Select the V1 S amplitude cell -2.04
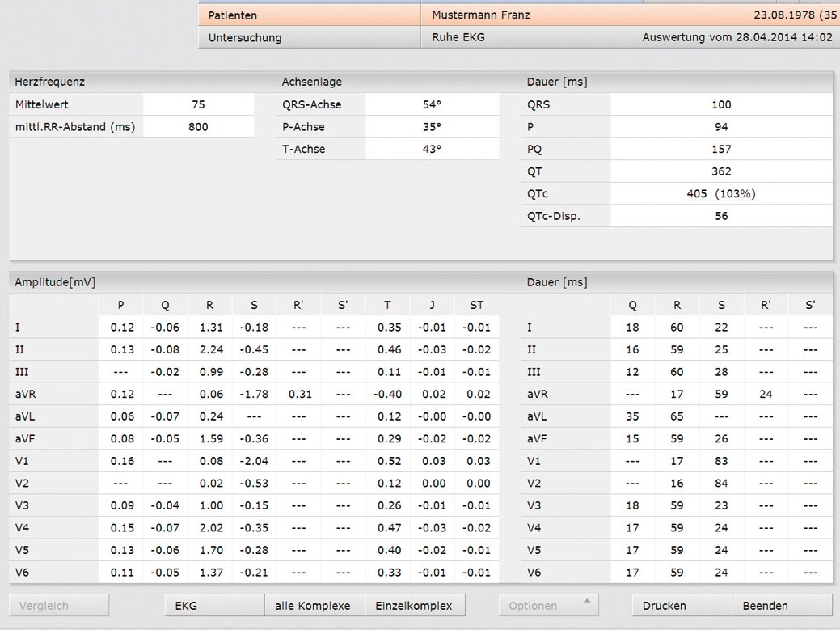840x630 pixels. coord(254,461)
